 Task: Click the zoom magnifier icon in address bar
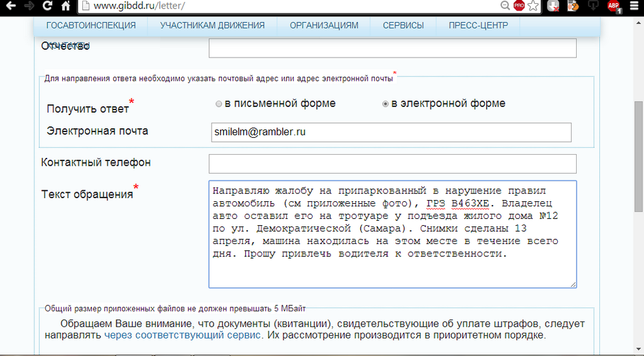(505, 6)
